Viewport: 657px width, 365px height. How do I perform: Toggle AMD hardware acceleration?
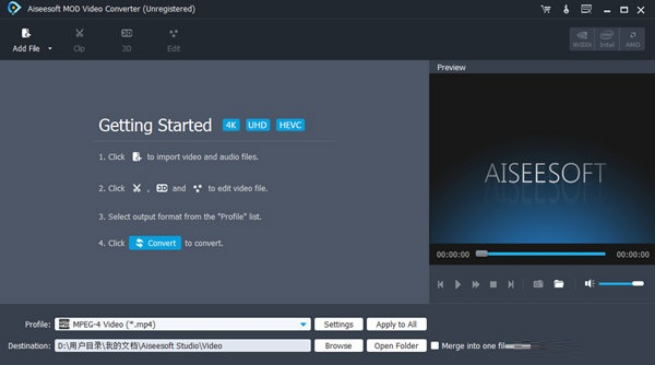tap(632, 39)
